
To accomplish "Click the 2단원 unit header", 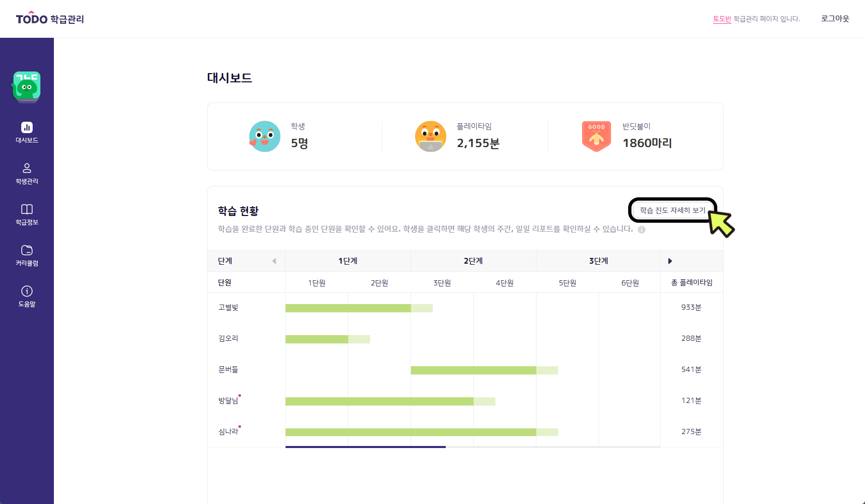I will (x=379, y=283).
